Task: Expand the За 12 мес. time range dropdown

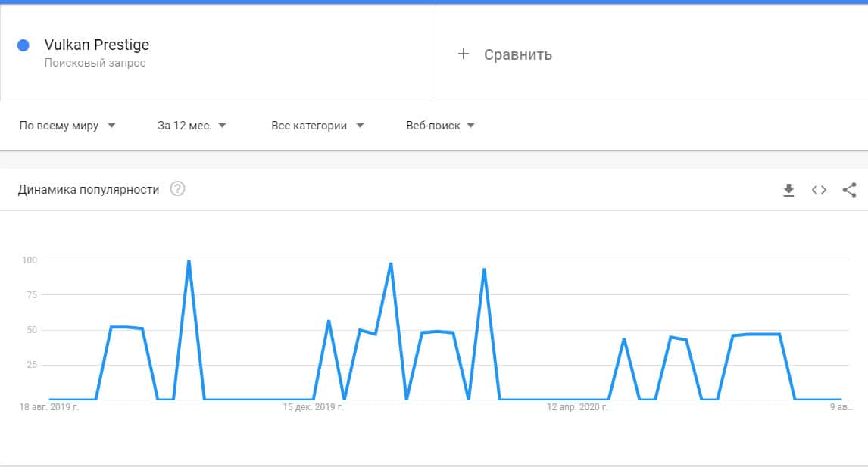Action: pyautogui.click(x=192, y=126)
